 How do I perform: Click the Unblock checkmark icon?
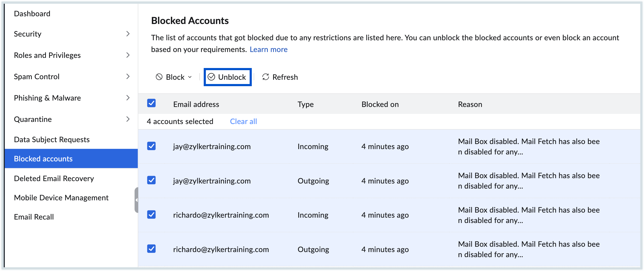[211, 77]
